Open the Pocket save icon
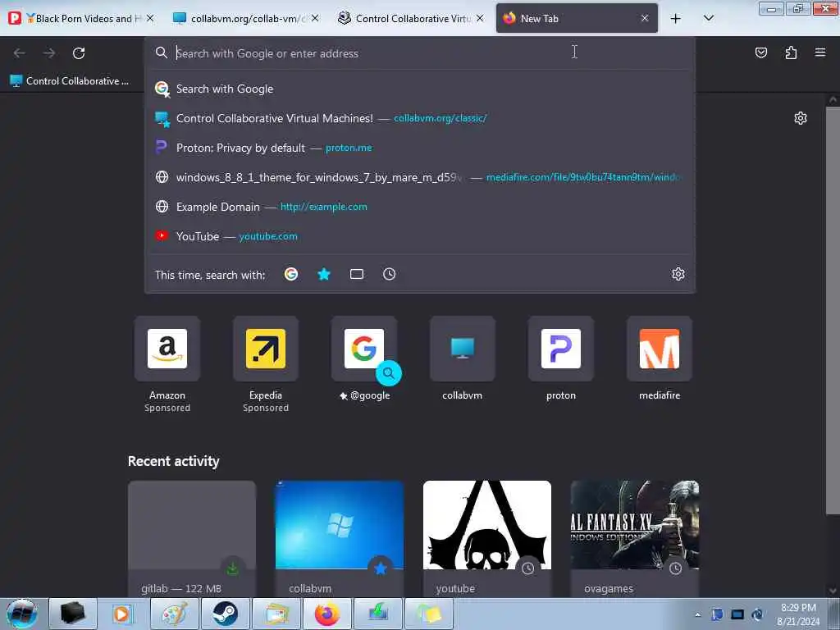The image size is (840, 630). (x=760, y=52)
